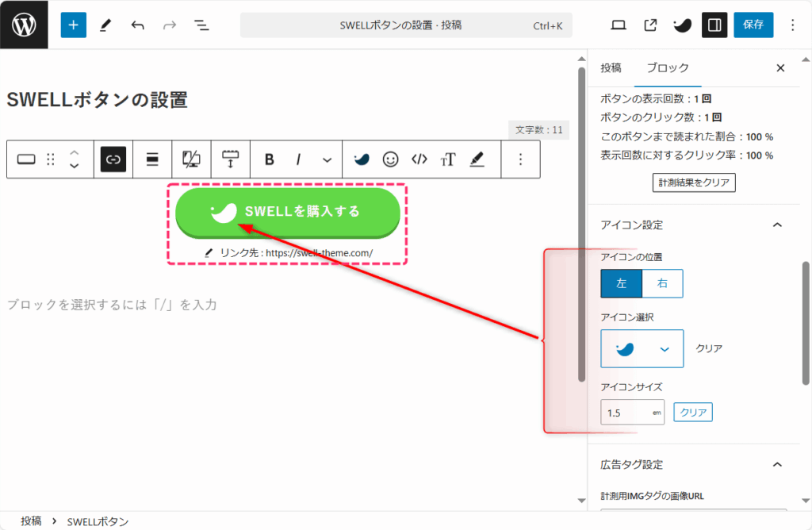Click the undo arrow icon
The height and width of the screenshot is (530, 812).
138,25
